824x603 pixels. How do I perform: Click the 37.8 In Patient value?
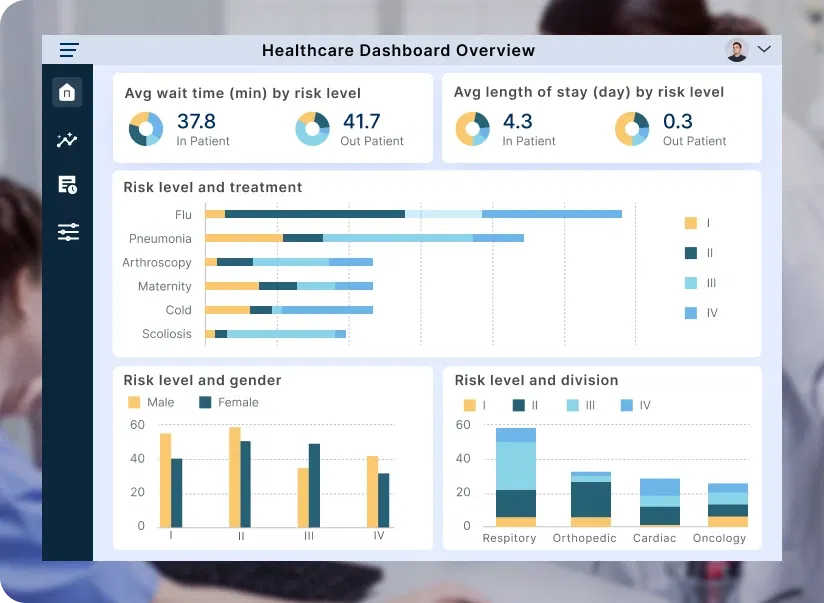coord(196,122)
